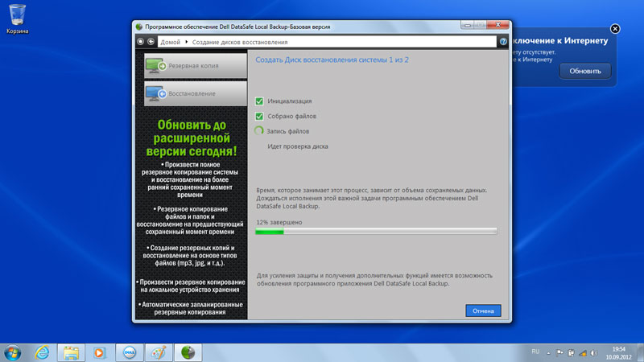
Task: Click the spinning Запись файлов progress indicator
Action: coord(258,131)
